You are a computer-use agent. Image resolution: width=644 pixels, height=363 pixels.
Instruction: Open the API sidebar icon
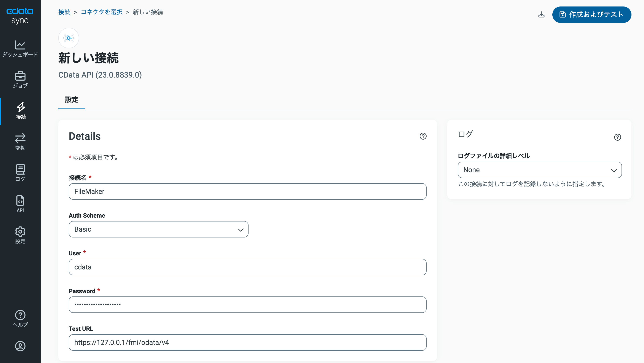20,204
